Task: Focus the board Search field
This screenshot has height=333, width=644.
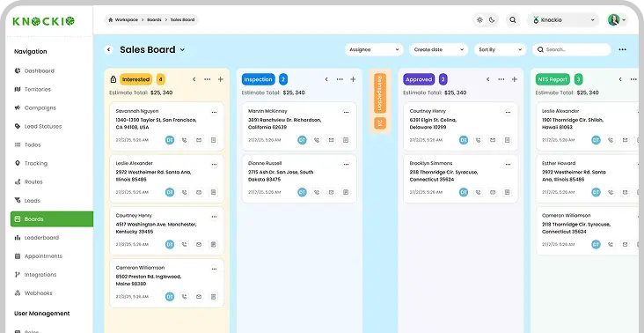Action: 572,49
